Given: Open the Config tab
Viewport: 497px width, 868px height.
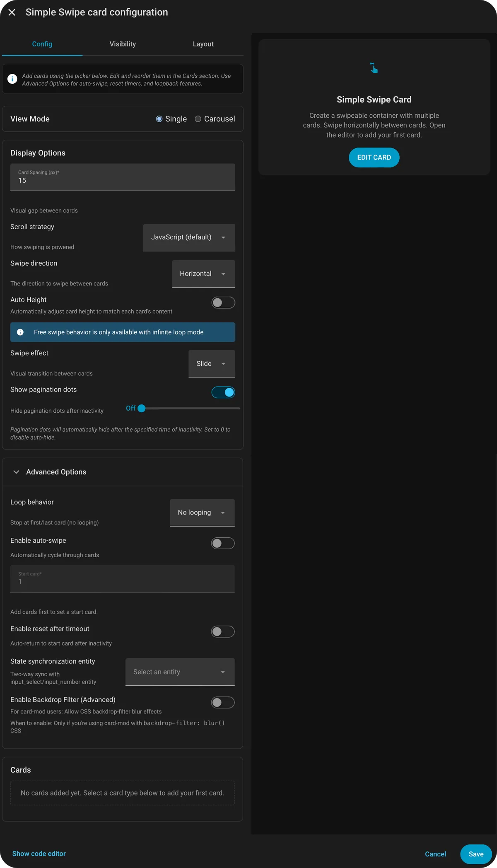Looking at the screenshot, I should tap(42, 44).
